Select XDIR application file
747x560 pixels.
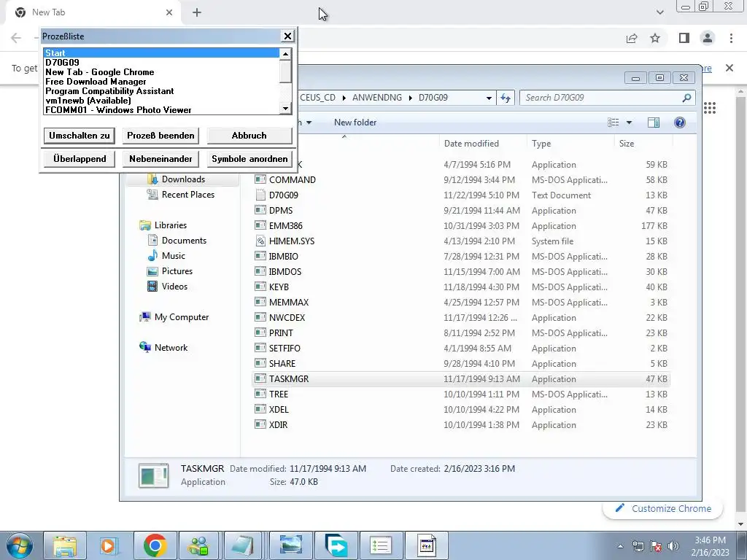click(278, 425)
